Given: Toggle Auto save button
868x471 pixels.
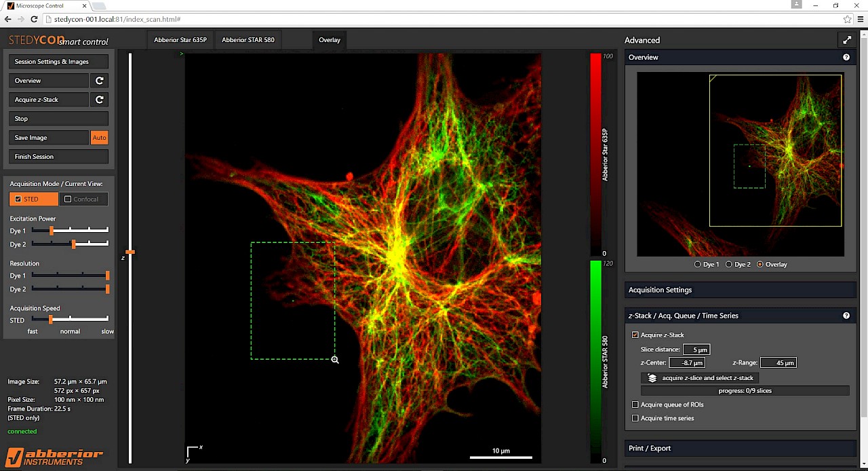Looking at the screenshot, I should click(x=100, y=138).
